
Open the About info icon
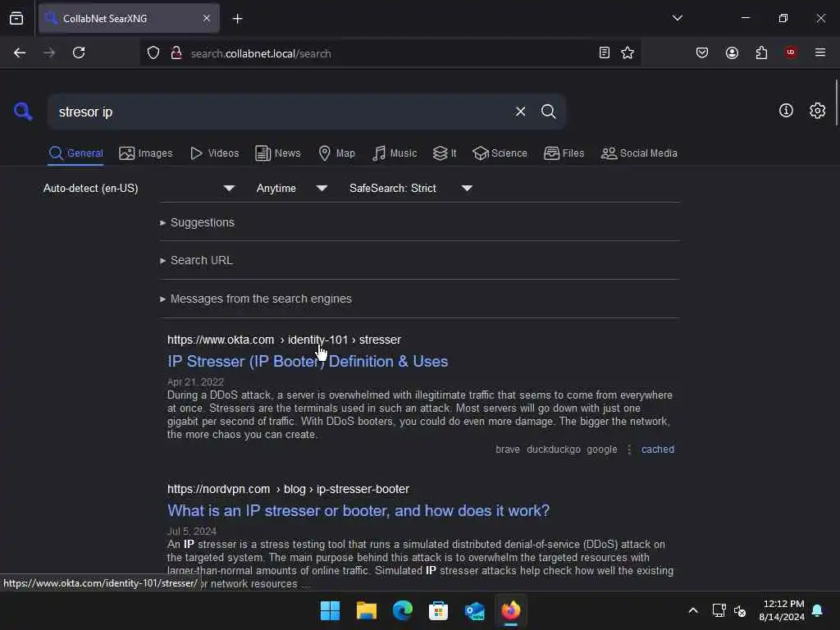click(x=786, y=111)
